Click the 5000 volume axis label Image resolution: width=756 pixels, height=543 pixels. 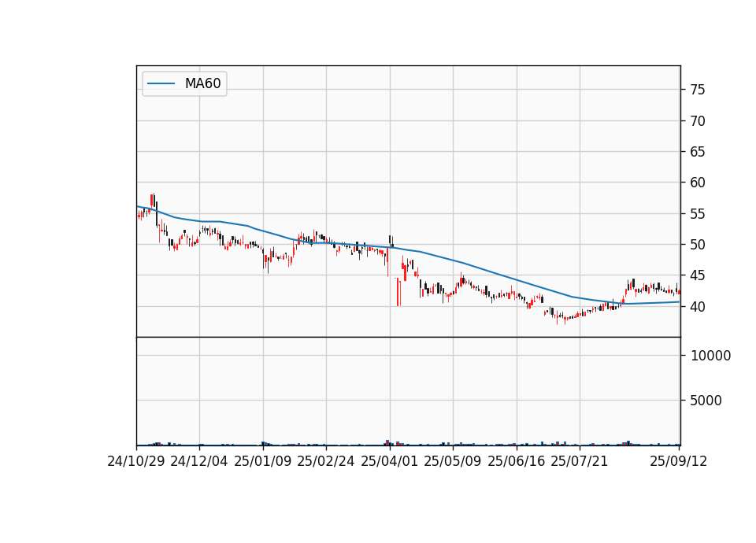[706, 401]
